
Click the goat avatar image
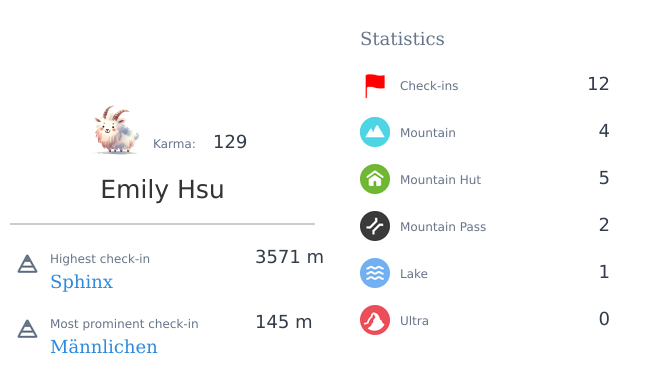116,130
